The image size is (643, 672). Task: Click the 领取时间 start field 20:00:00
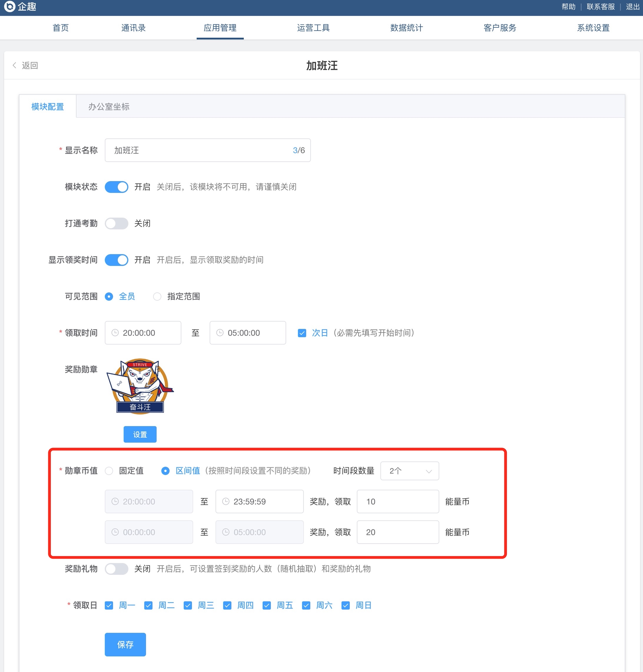pos(143,332)
